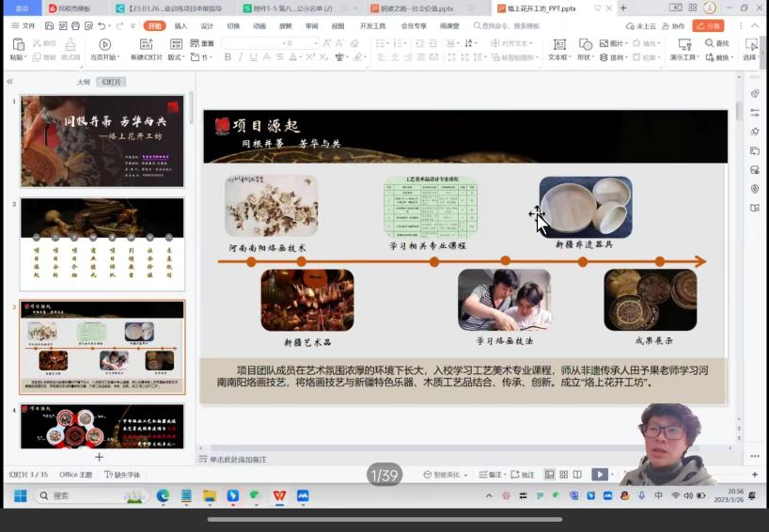Open File Explorer from the taskbar

(x=210, y=495)
